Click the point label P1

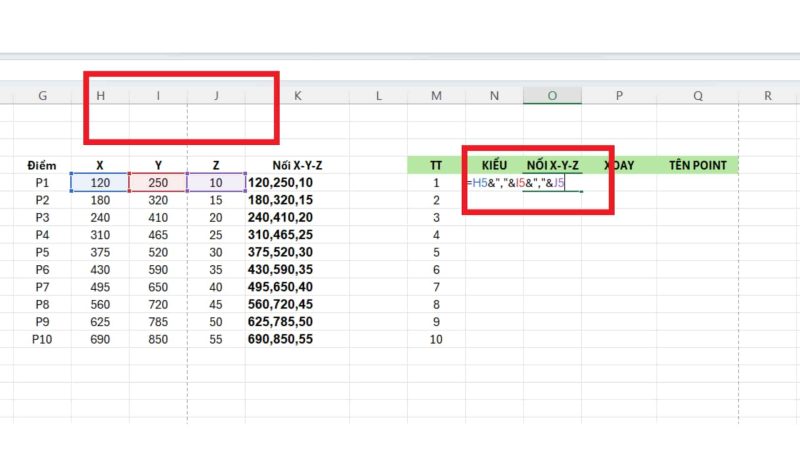click(42, 183)
